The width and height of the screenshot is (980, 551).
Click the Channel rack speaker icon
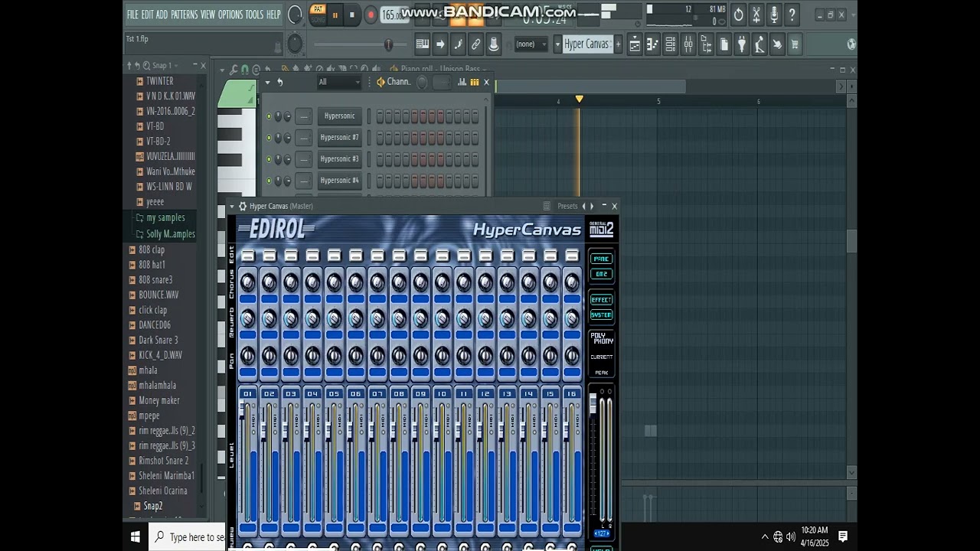point(381,82)
